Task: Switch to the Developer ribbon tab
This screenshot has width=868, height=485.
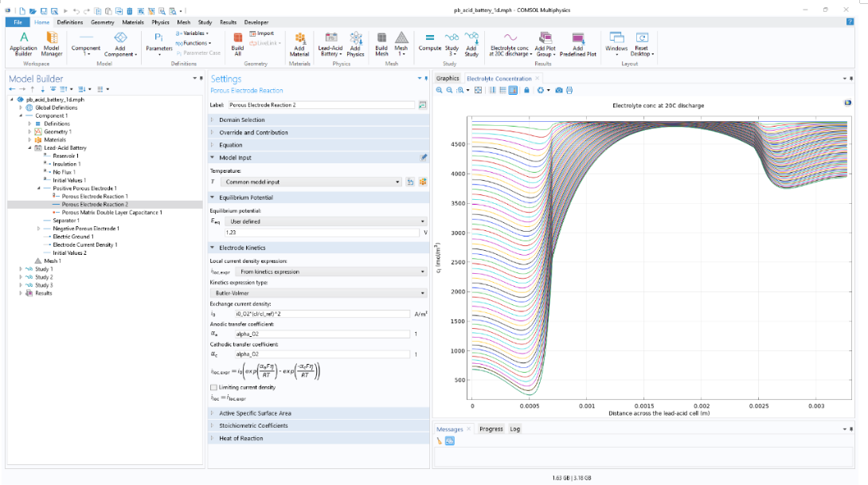Action: 256,22
